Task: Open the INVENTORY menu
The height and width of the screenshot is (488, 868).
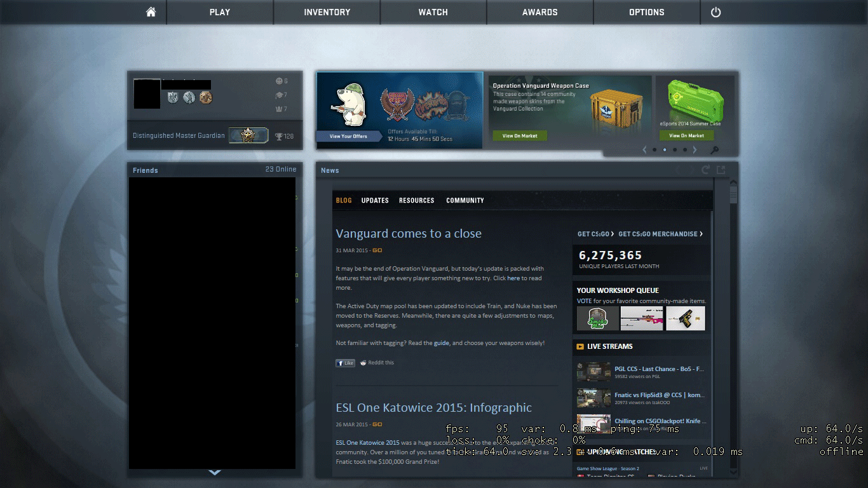Action: [x=327, y=12]
